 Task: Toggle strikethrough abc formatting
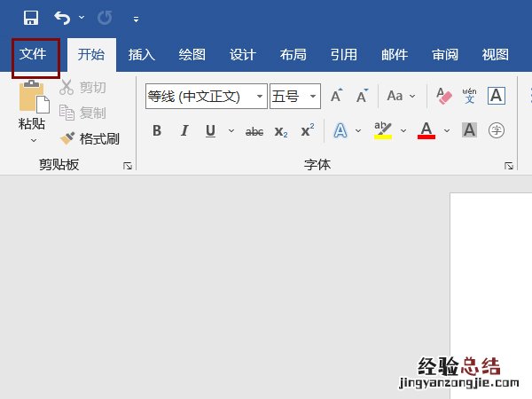pyautogui.click(x=254, y=131)
